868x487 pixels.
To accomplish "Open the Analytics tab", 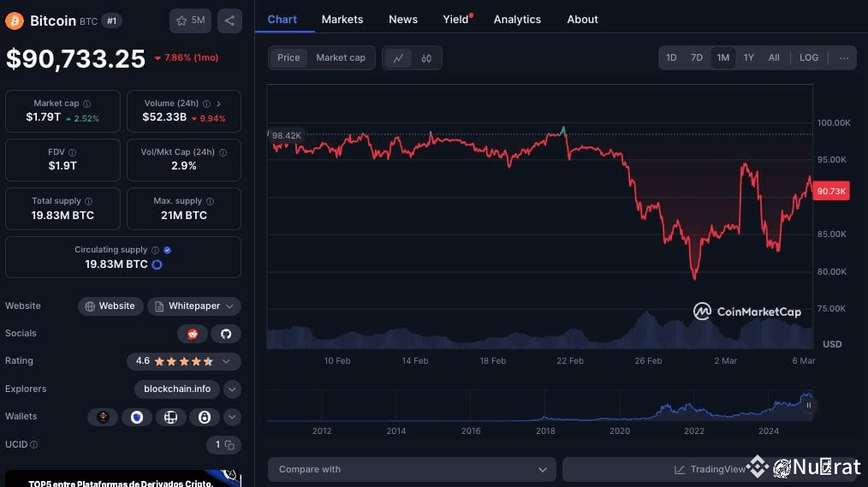I will click(517, 20).
